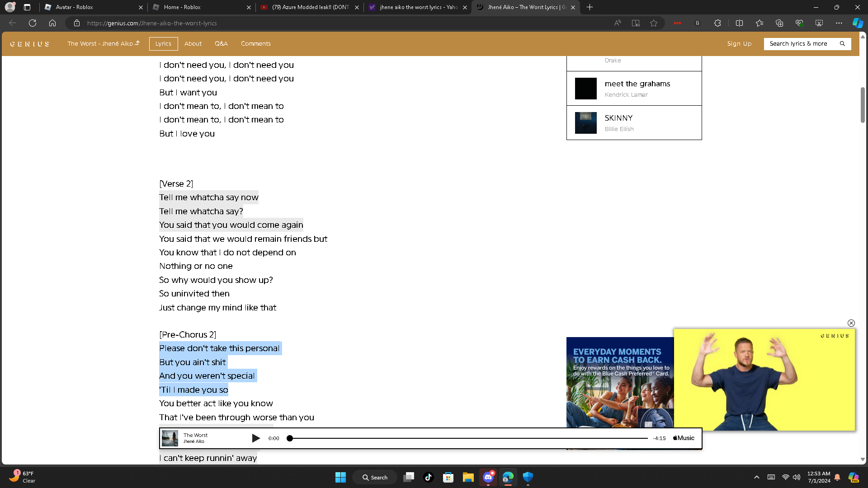Start a web capture screenshot
This screenshot has height=488, width=868.
click(x=819, y=23)
